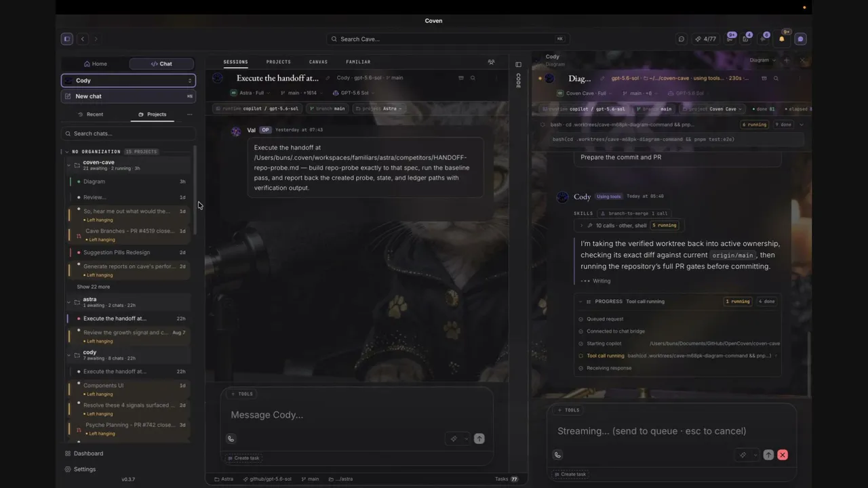Archive the Diagram session

pyautogui.click(x=764, y=79)
